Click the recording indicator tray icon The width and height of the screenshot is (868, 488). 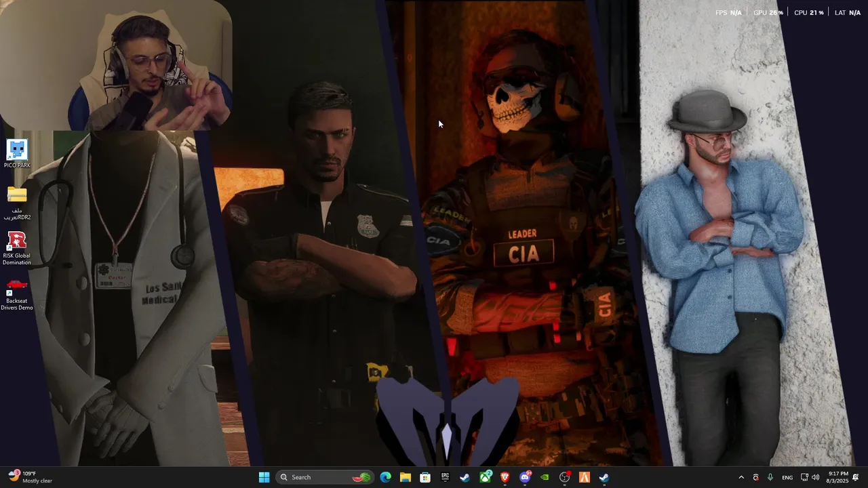click(756, 477)
